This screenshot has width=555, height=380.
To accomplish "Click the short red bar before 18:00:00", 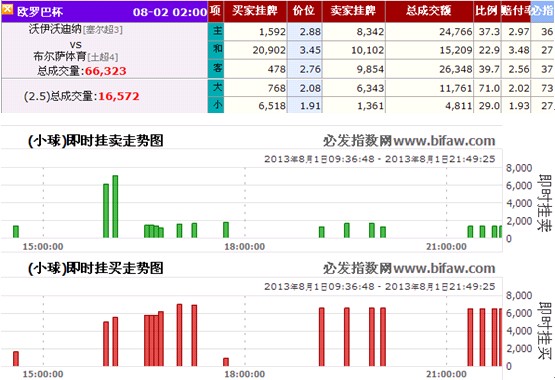I will coord(226,362).
